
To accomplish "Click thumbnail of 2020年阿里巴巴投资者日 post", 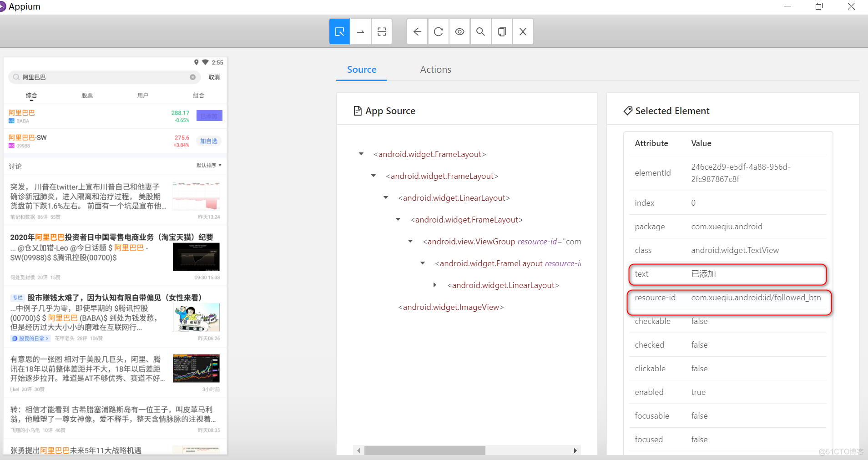I will tap(196, 257).
